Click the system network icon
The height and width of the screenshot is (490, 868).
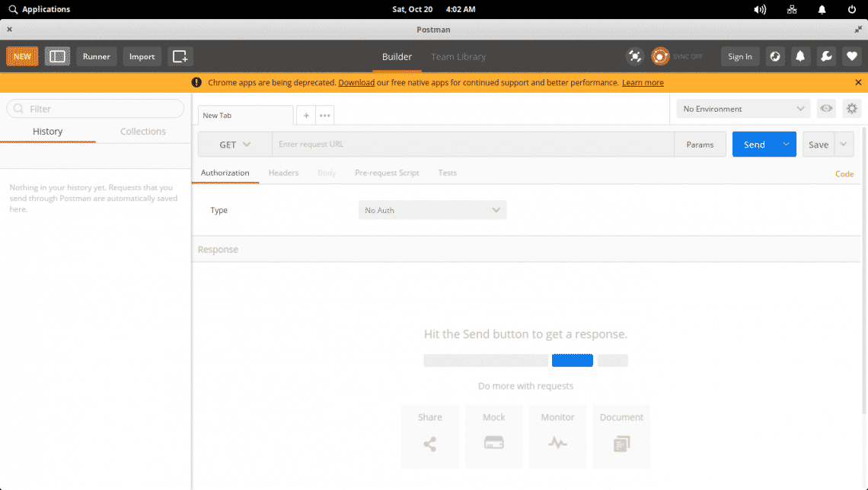[792, 9]
